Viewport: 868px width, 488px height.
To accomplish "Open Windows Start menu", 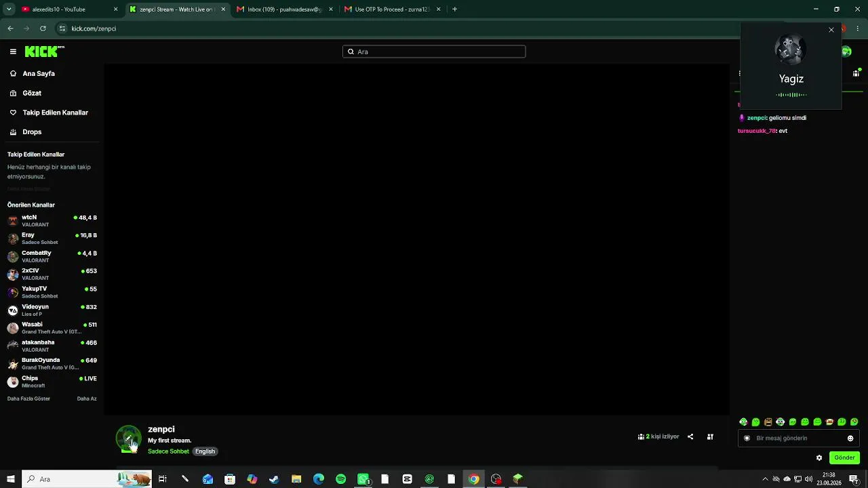I will pos(10,479).
